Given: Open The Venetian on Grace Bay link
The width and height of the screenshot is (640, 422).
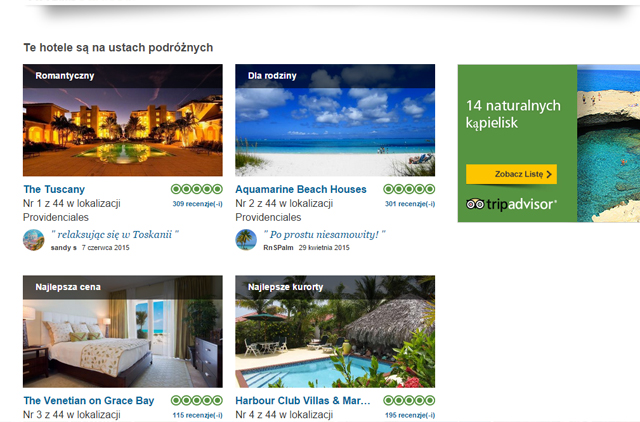Looking at the screenshot, I should [x=89, y=401].
